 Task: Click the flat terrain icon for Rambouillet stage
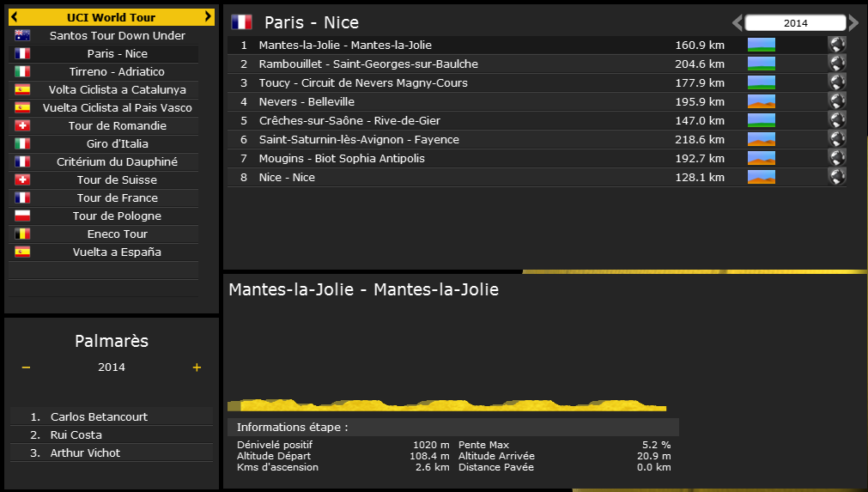(x=761, y=64)
